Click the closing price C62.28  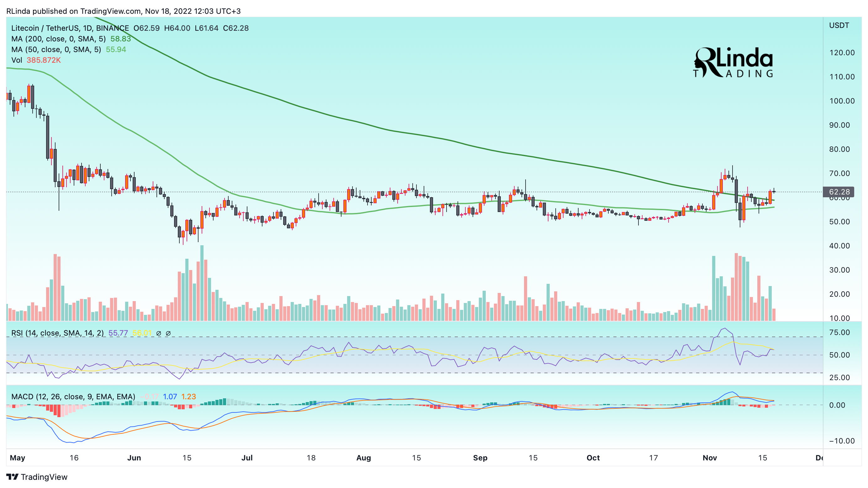pyautogui.click(x=236, y=28)
